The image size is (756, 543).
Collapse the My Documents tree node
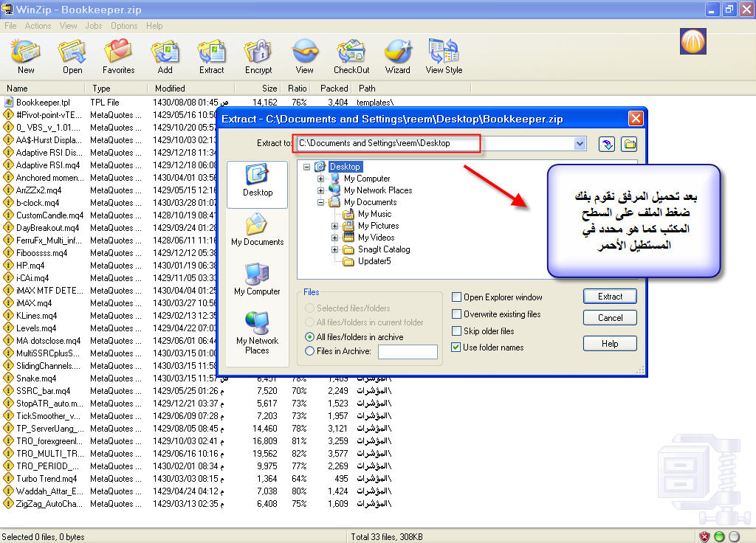tap(321, 202)
